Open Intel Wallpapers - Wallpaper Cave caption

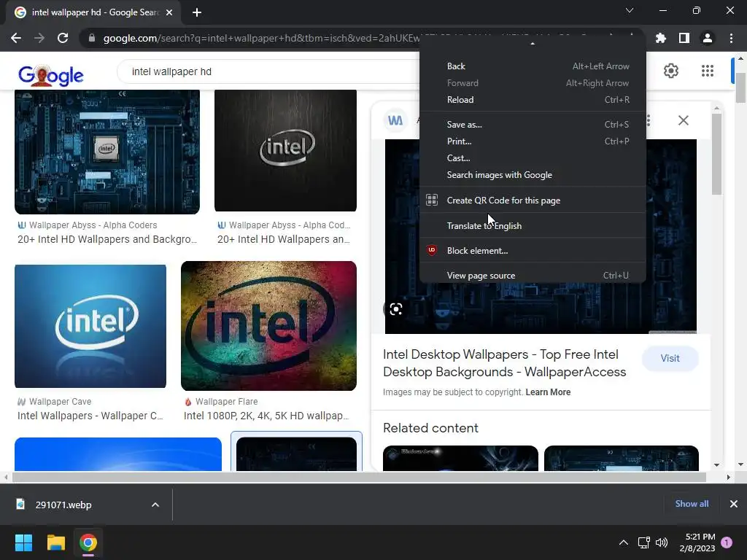point(90,416)
